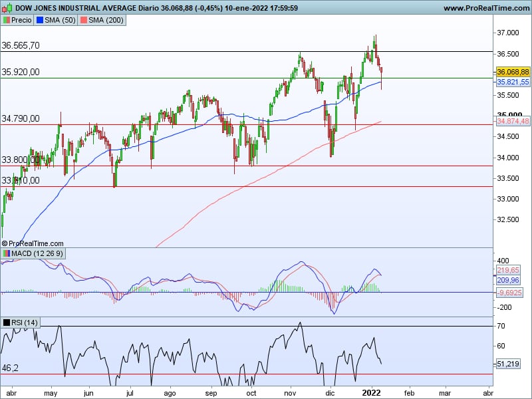Screen dimensions: 532x399
Task: Select the 36.565,70 resistance level label
Action: click(x=21, y=45)
